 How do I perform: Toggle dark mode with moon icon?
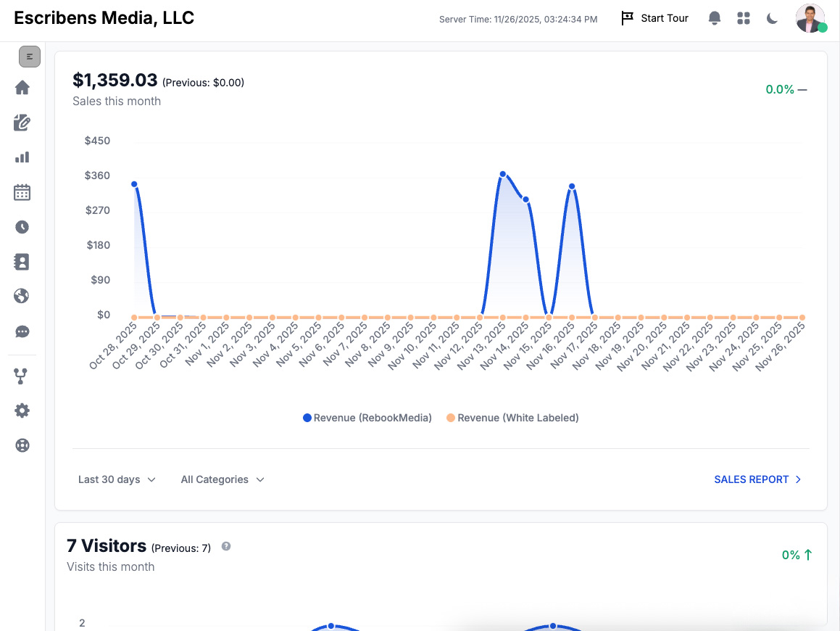pos(773,19)
